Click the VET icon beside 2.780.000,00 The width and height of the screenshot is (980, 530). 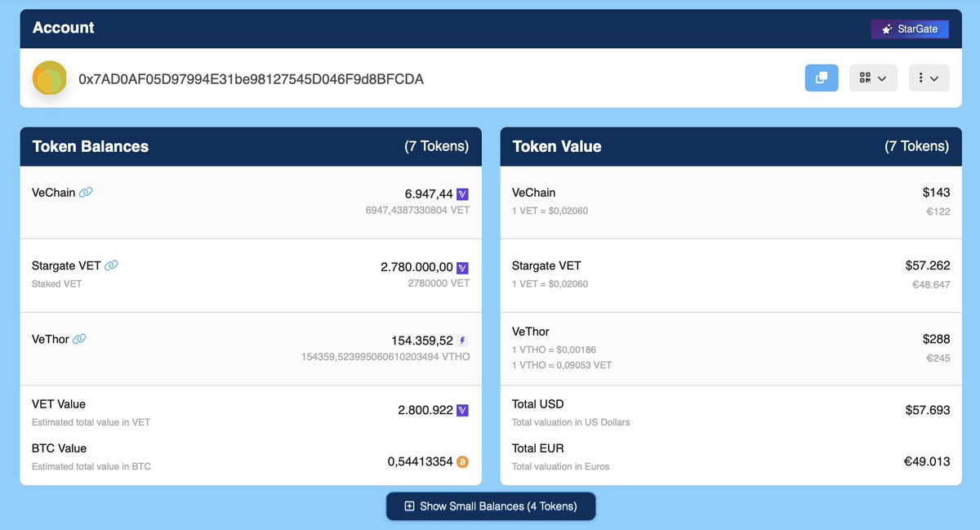click(x=463, y=268)
